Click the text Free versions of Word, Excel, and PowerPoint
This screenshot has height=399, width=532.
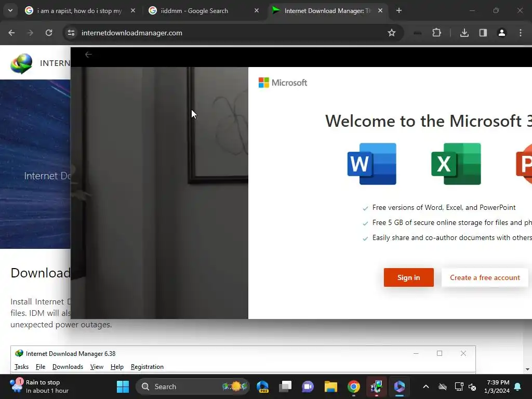click(444, 208)
